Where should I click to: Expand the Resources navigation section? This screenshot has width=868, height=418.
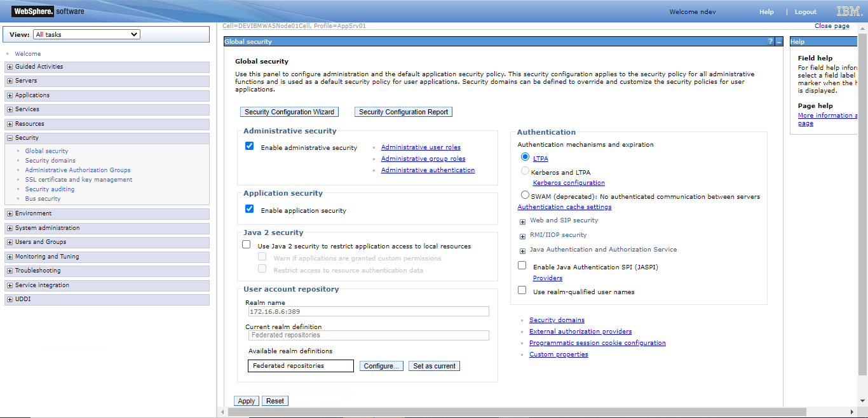[x=10, y=124]
